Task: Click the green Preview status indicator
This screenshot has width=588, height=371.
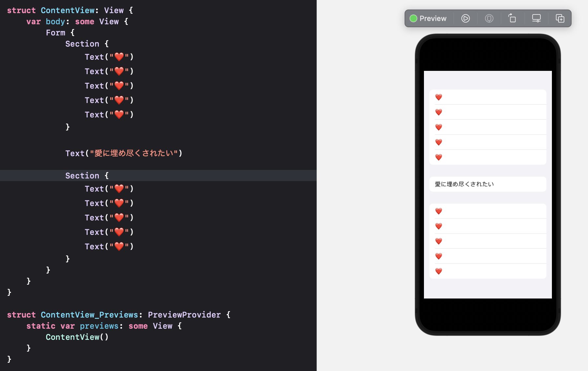Action: pos(413,18)
